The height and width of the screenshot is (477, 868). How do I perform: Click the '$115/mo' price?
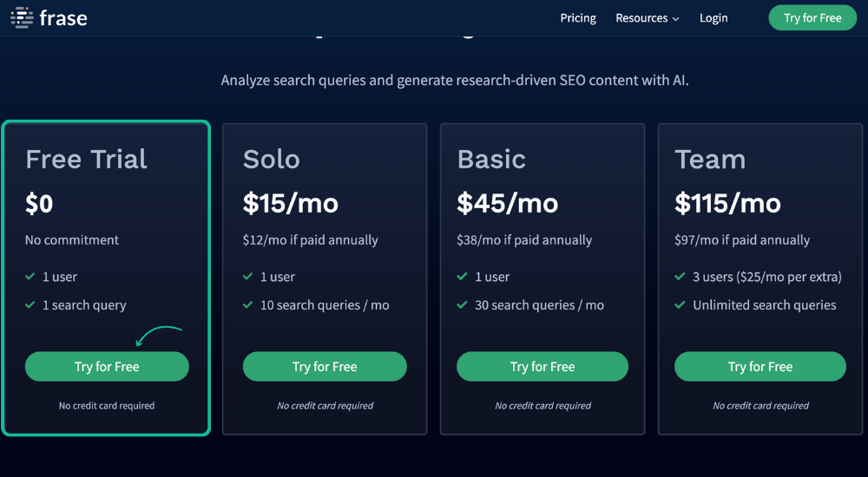click(728, 203)
